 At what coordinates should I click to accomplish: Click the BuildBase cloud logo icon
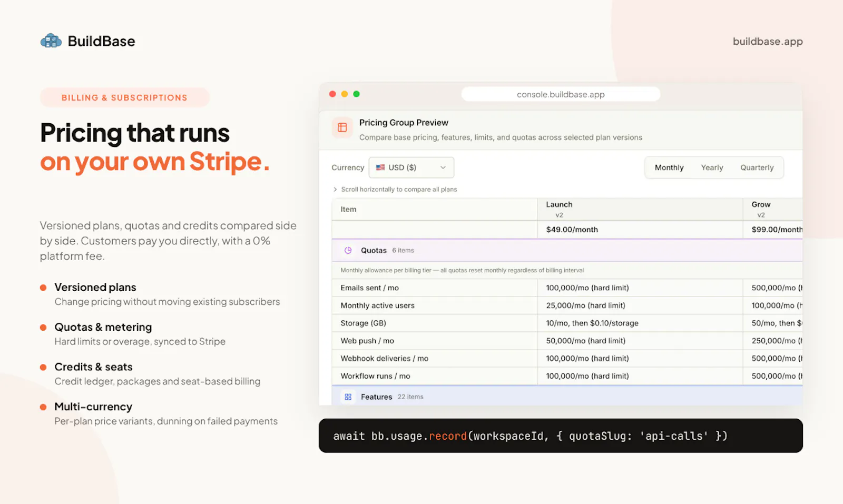pyautogui.click(x=51, y=41)
